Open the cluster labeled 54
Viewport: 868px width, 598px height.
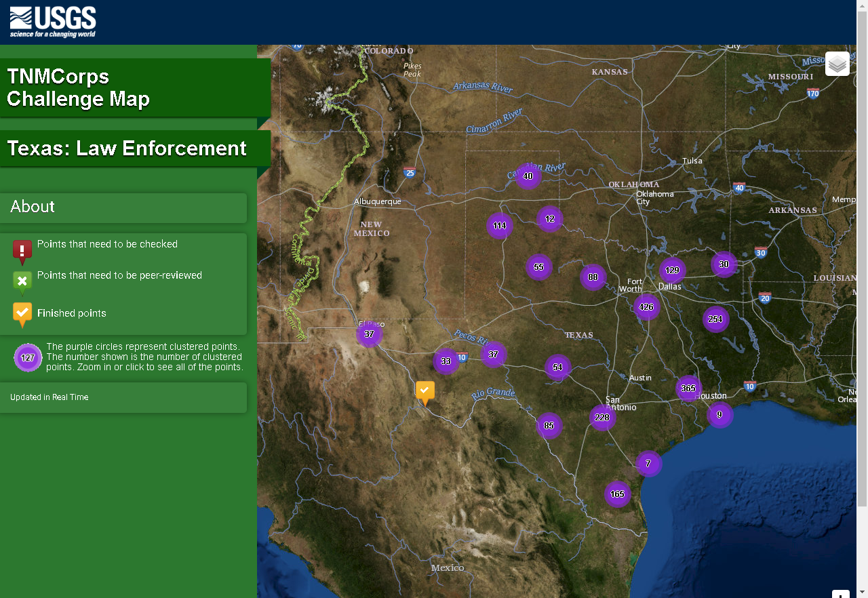tap(558, 367)
